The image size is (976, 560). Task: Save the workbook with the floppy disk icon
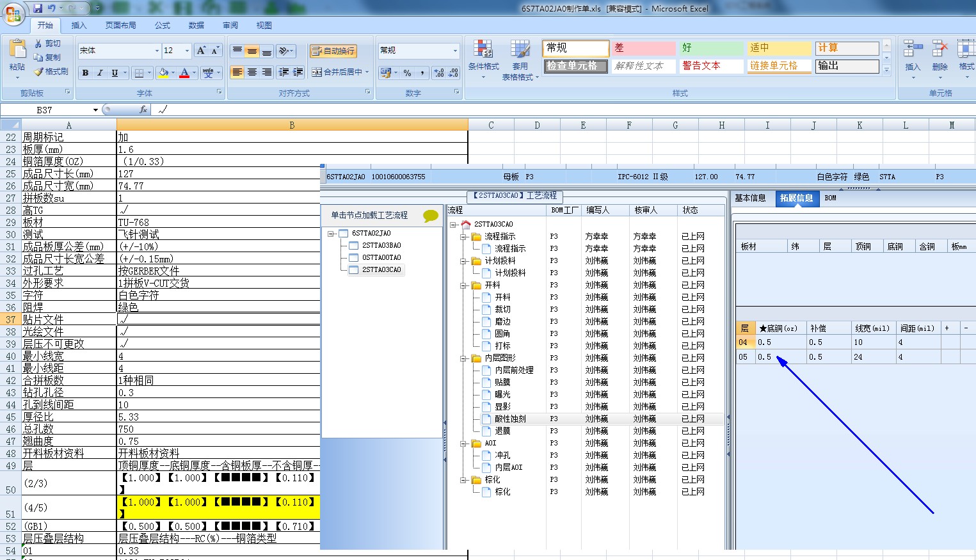[x=38, y=8]
